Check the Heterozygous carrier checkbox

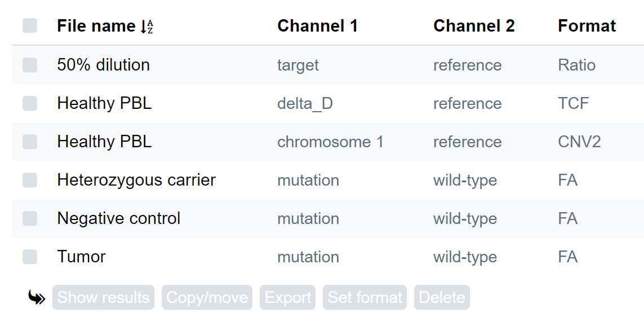tap(30, 180)
